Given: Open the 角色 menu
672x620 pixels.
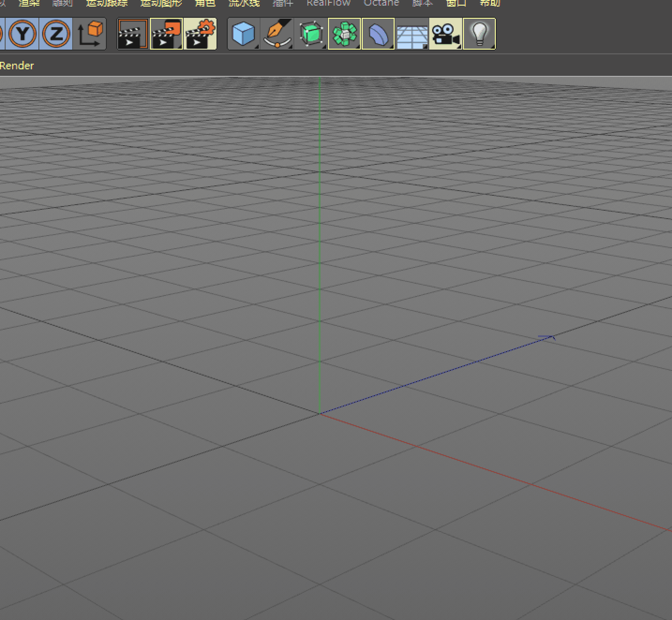Looking at the screenshot, I should 205,3.
